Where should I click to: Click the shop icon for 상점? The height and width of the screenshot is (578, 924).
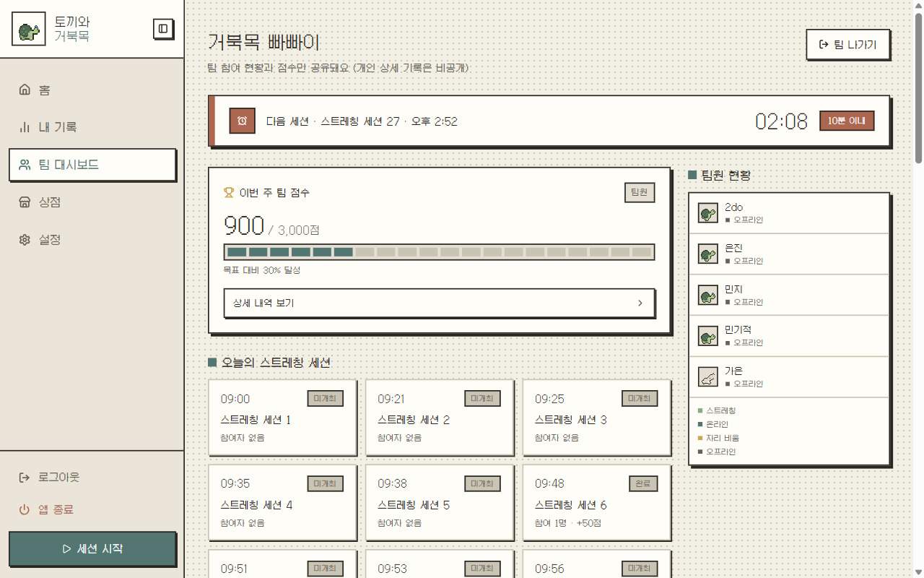tap(25, 202)
